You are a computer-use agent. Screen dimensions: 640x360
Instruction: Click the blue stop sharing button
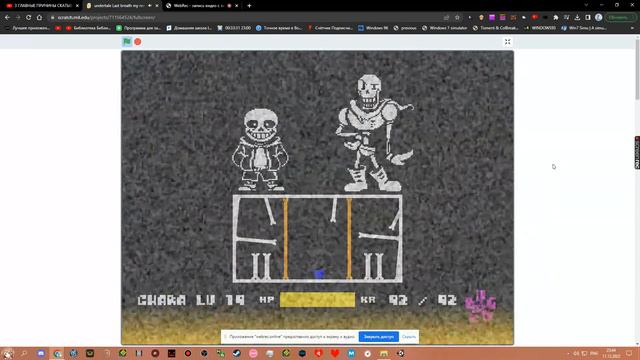point(378,337)
